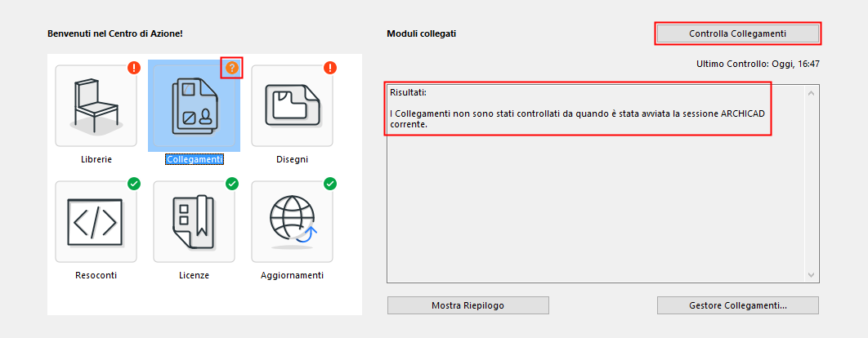Screen dimensions: 868x338
Task: Open the Resoconti code icon
Action: [x=96, y=221]
